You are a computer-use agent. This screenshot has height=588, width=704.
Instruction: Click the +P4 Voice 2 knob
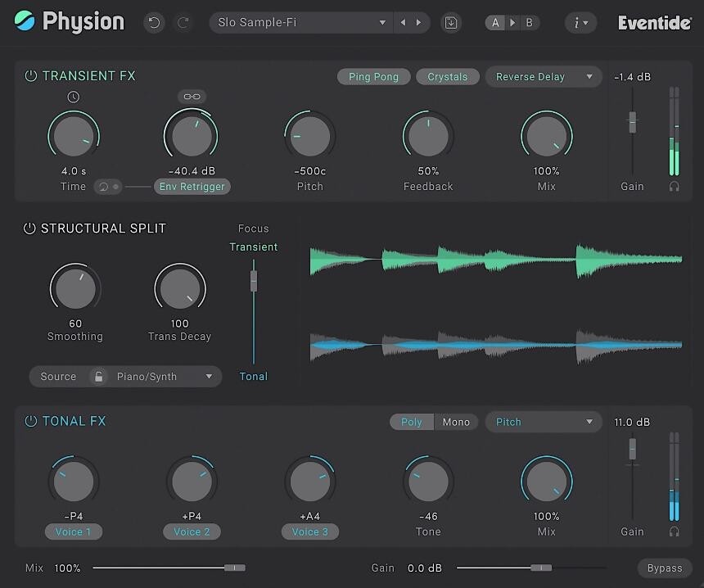click(x=192, y=481)
